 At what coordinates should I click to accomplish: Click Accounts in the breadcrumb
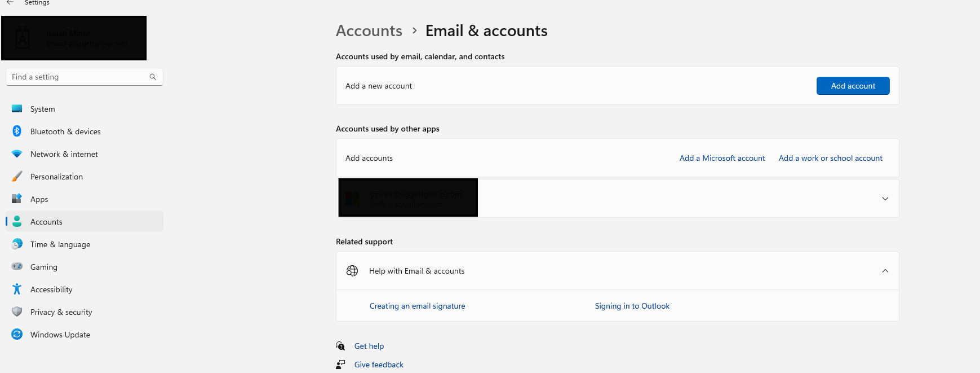click(x=369, y=30)
